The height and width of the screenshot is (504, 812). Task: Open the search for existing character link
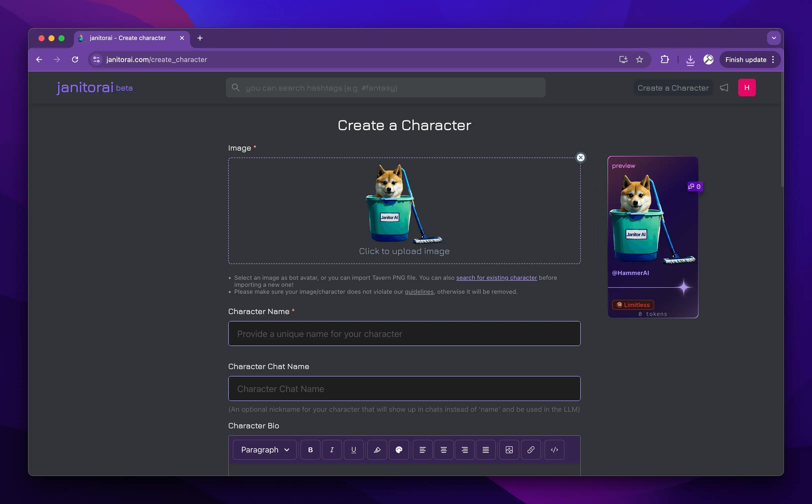[x=496, y=278]
